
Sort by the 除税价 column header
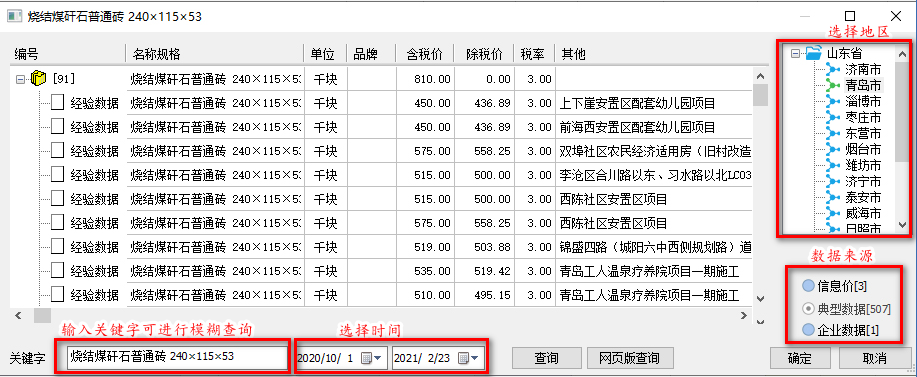pyautogui.click(x=485, y=54)
